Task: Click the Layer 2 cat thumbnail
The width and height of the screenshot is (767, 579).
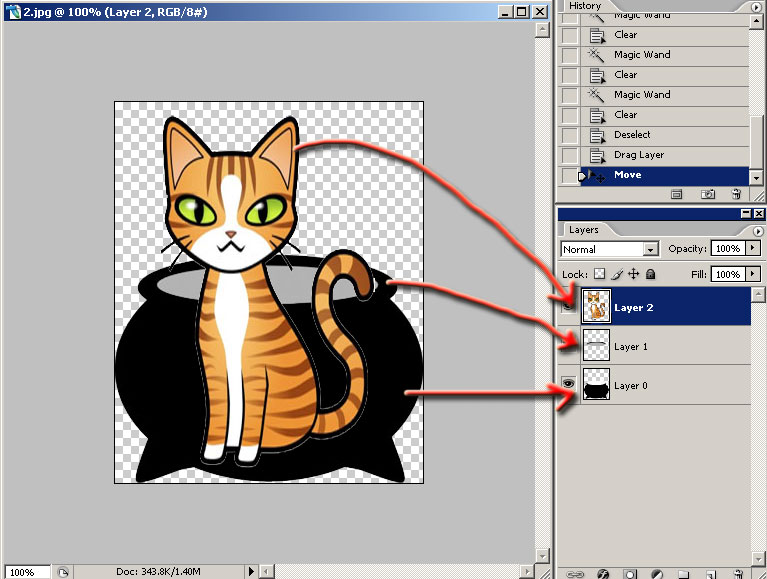Action: tap(596, 306)
